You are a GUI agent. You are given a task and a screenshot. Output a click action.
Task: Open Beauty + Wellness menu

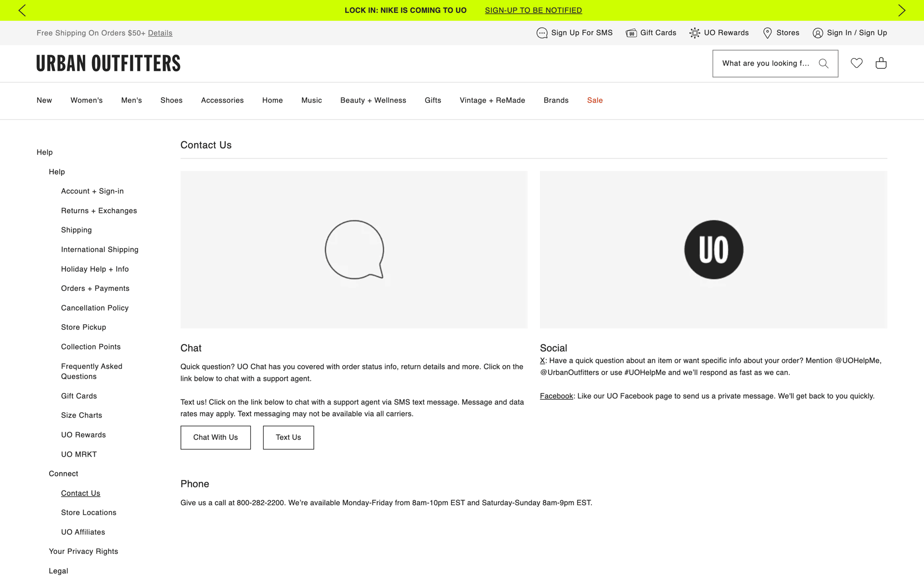point(373,100)
